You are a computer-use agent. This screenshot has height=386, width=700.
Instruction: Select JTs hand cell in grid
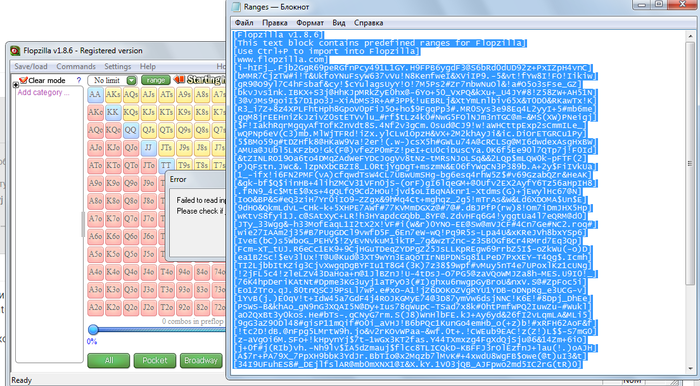point(166,148)
